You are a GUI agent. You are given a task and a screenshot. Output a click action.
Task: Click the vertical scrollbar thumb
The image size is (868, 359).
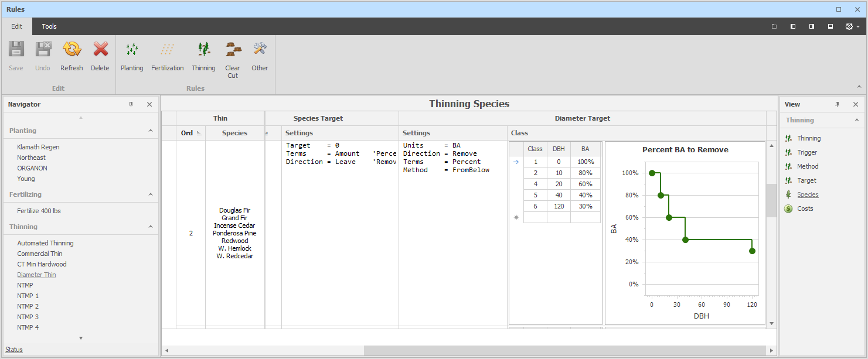(x=771, y=200)
